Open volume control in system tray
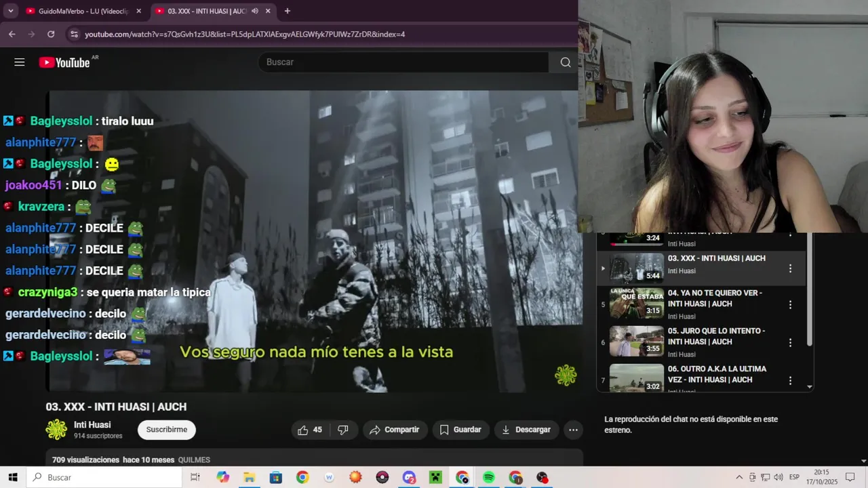 (778, 477)
